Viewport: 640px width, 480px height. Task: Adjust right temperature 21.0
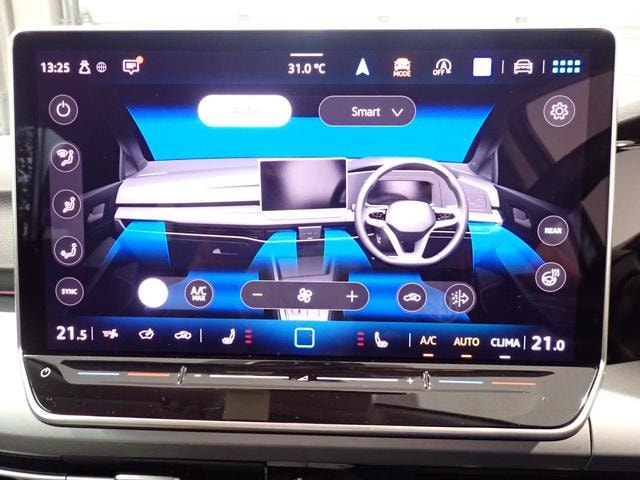pyautogui.click(x=548, y=344)
